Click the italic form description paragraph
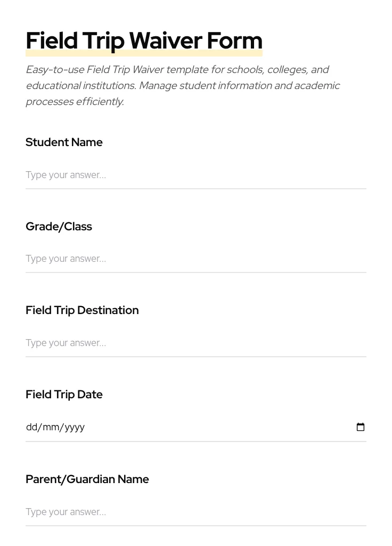This screenshot has height=546, width=392. [x=182, y=85]
